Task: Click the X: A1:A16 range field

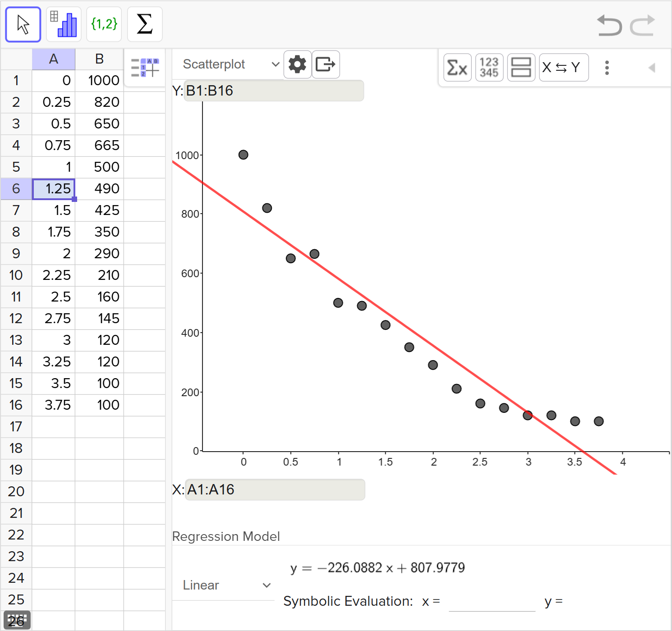Action: [x=275, y=489]
